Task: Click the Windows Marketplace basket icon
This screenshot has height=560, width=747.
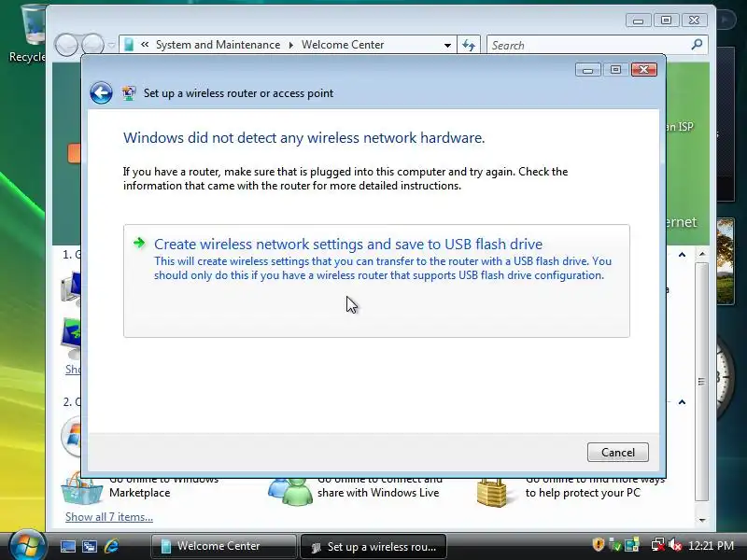Action: pos(82,489)
